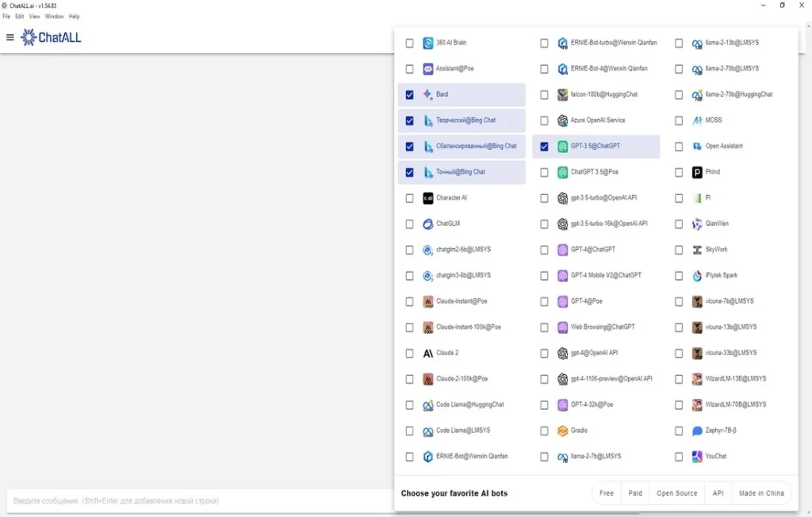Click the Azure OpenAI Service icon

[x=562, y=121]
